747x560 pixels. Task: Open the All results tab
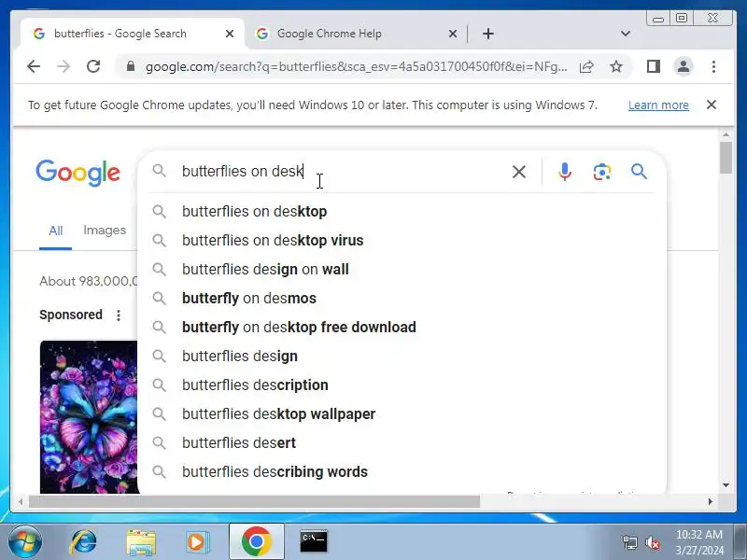pyautogui.click(x=56, y=231)
